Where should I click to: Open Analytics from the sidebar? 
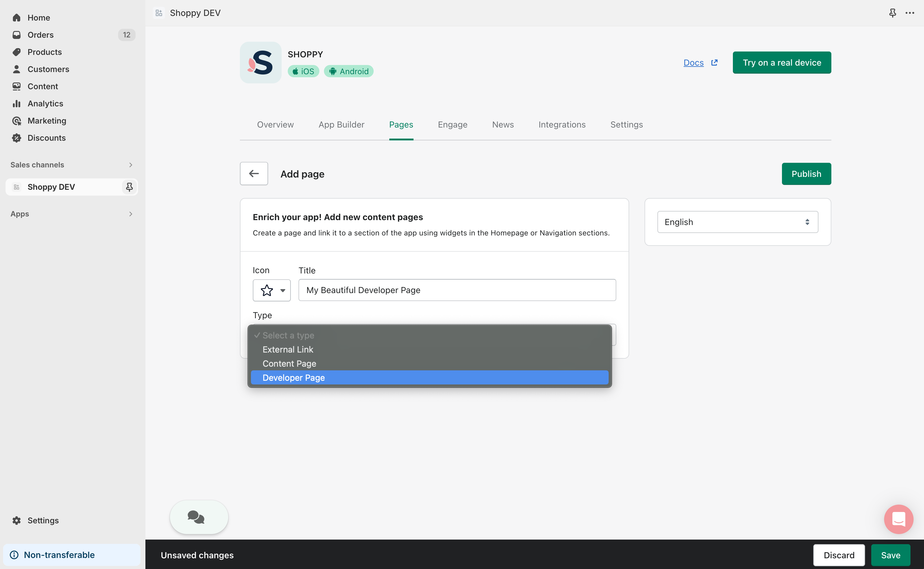[45, 104]
